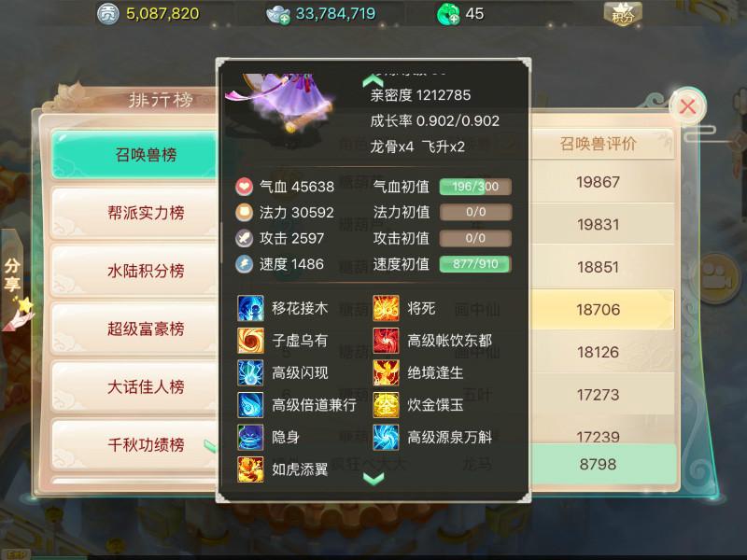Image resolution: width=747 pixels, height=560 pixels.
Task: Expand pet details with down chevron
Action: point(373,478)
